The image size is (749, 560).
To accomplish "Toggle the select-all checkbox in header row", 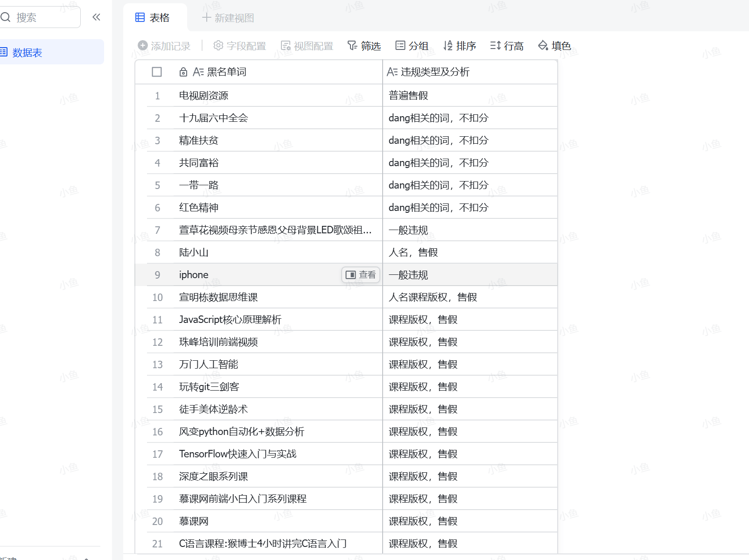I will (x=157, y=71).
